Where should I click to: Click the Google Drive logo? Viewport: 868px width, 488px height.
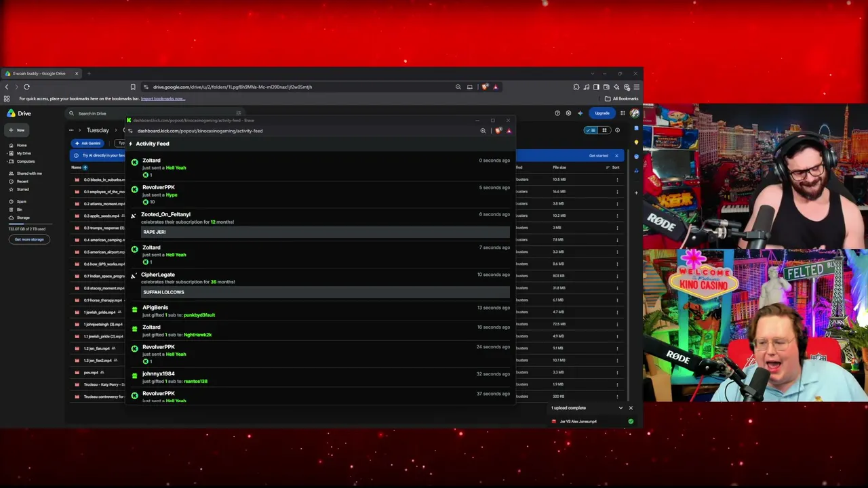coord(19,113)
